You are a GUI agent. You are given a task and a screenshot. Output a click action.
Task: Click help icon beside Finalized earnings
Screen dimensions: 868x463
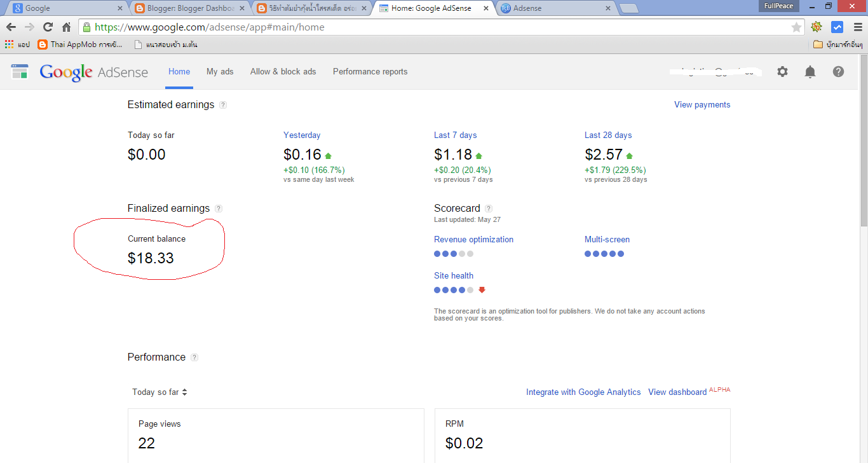tap(219, 209)
